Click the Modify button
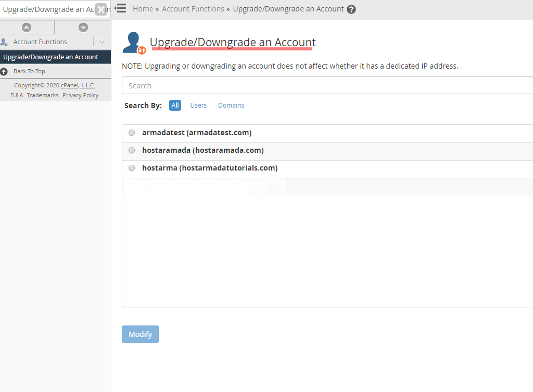Screen dimensions: 533x392 tap(140, 334)
